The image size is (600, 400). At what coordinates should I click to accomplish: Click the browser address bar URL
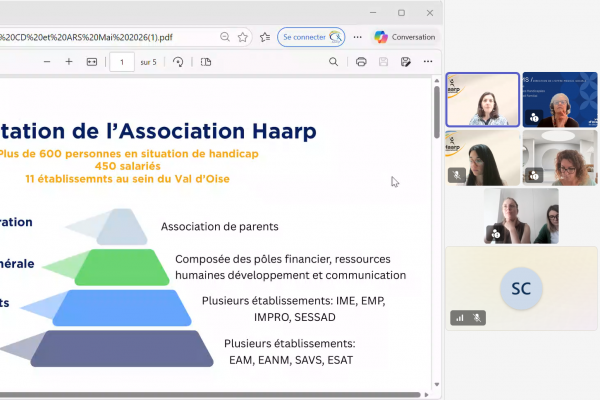click(x=86, y=37)
